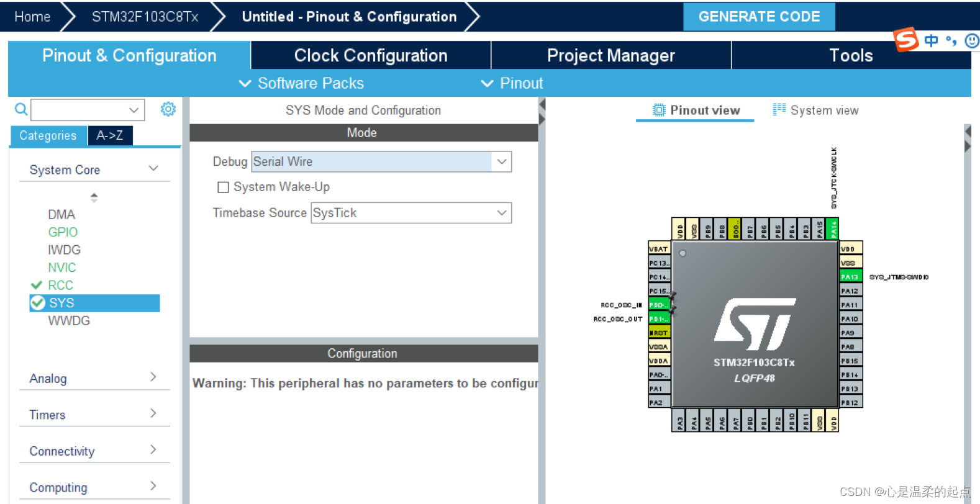Click the green checkmark beside RCC
Viewport: 980px width, 504px height.
pyautogui.click(x=37, y=285)
